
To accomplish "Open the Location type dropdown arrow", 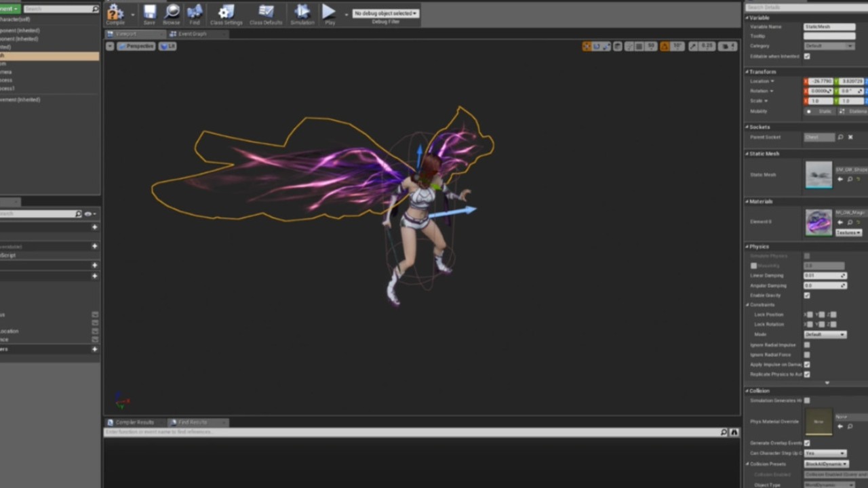I will click(772, 81).
